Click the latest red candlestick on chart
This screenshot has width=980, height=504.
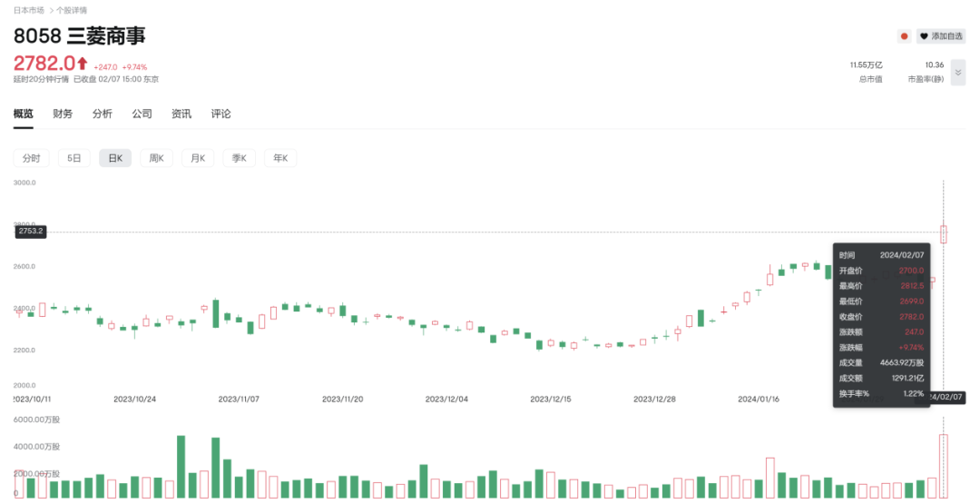coord(944,233)
